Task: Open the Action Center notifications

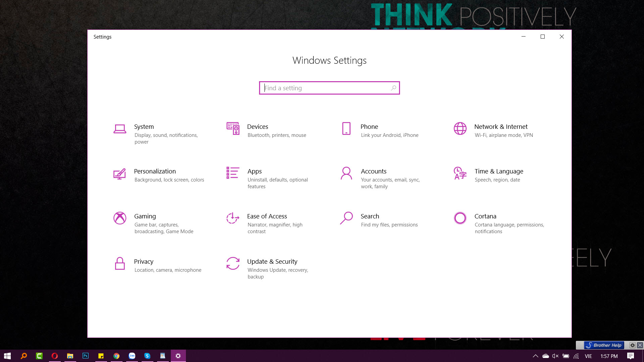Action: 631,356
